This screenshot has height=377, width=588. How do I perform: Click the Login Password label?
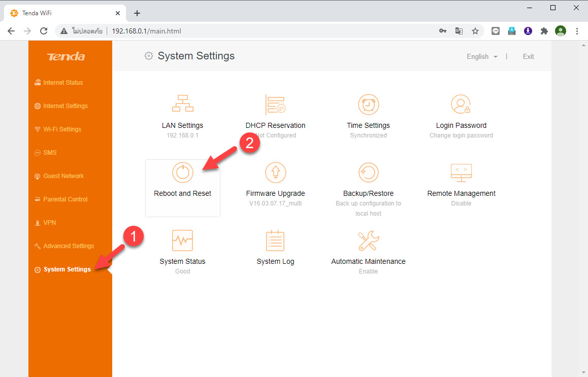tap(461, 125)
